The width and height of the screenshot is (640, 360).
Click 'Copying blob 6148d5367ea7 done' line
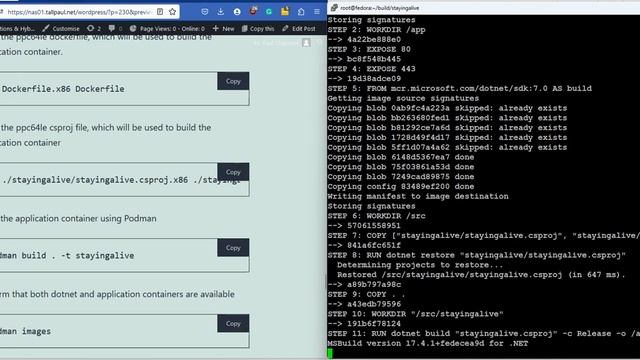(401, 157)
